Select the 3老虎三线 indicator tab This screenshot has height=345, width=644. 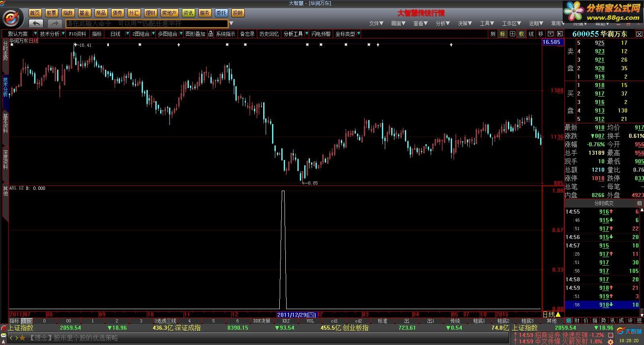[x=165, y=321]
